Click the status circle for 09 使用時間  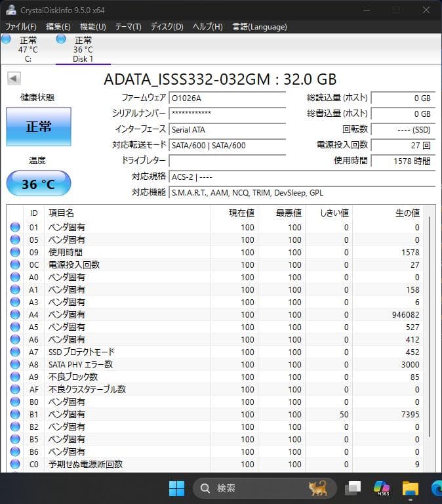point(15,252)
